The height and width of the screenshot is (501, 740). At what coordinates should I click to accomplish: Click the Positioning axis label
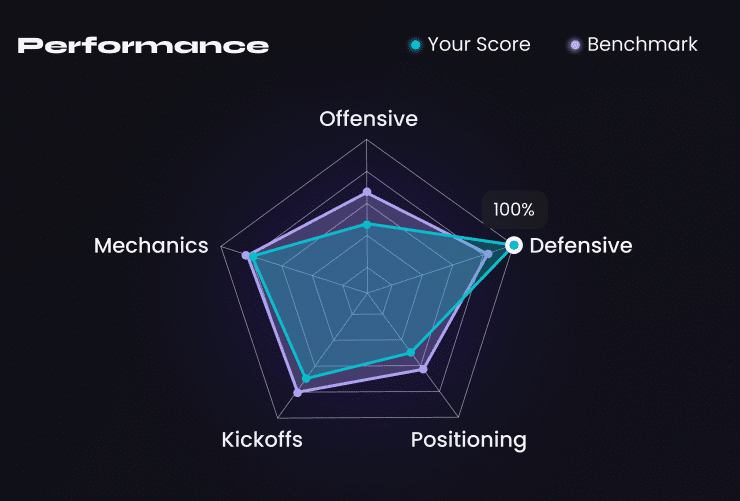[x=469, y=441]
